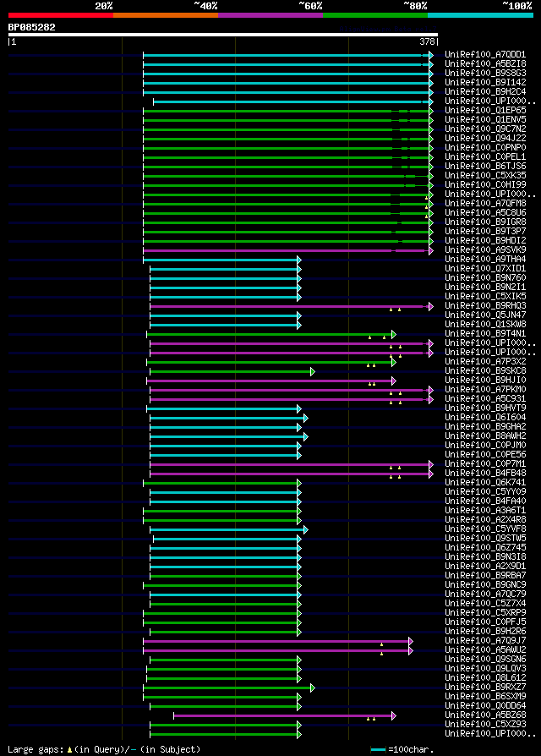Click the arrowhead ending UniRef100_Q6I604 alignment
541x756 pixels.
[x=306, y=418]
